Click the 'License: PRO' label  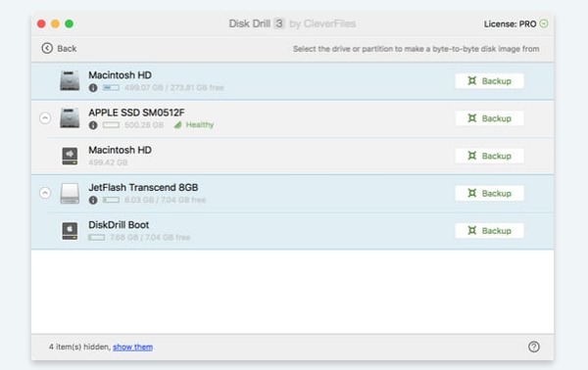[510, 23]
